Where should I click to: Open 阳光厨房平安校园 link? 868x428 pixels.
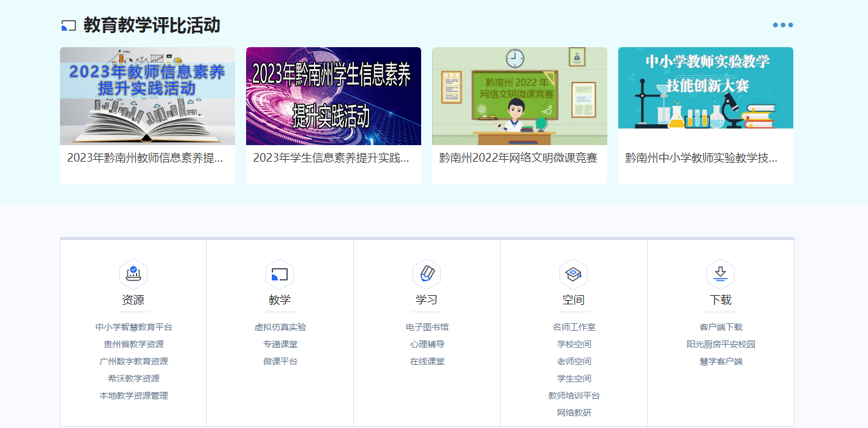click(721, 344)
